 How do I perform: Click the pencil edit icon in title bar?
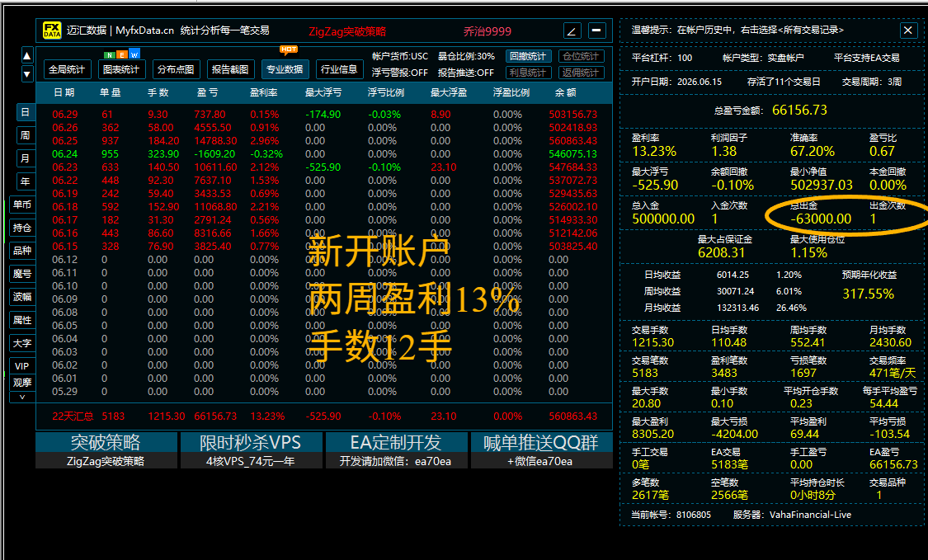tap(572, 31)
